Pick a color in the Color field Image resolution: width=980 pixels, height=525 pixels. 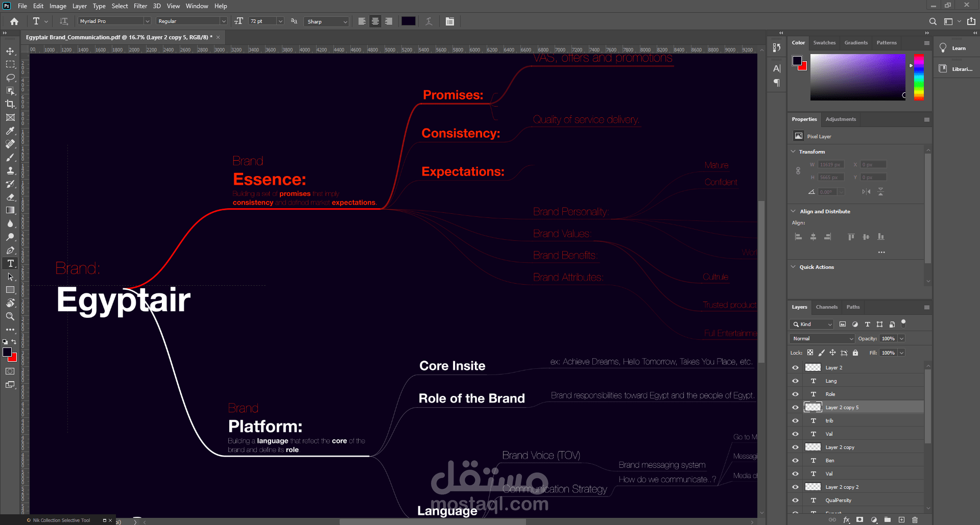click(x=857, y=77)
